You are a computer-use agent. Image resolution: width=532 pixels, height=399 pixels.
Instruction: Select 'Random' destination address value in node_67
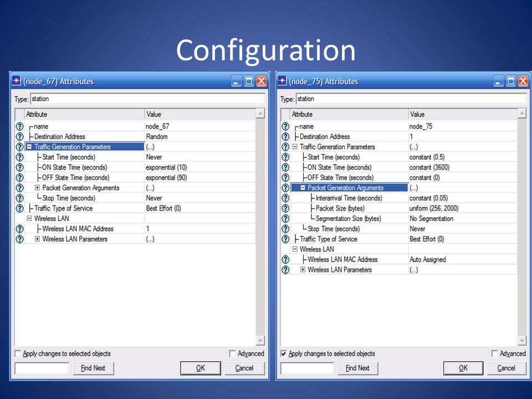(x=157, y=137)
